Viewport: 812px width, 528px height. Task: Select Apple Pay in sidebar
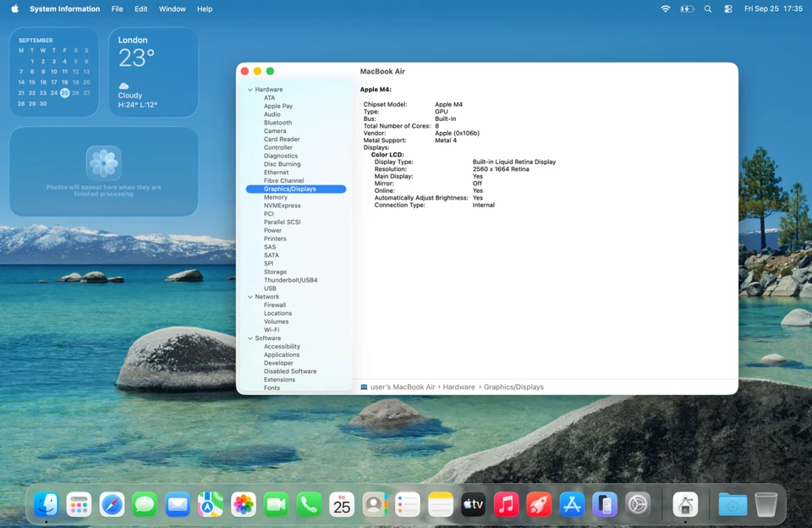278,107
